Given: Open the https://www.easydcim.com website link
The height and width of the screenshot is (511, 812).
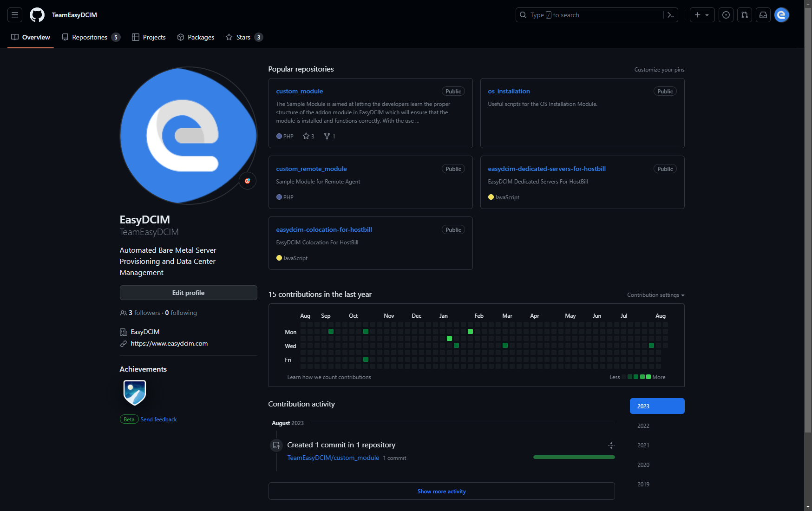Looking at the screenshot, I should [x=169, y=343].
